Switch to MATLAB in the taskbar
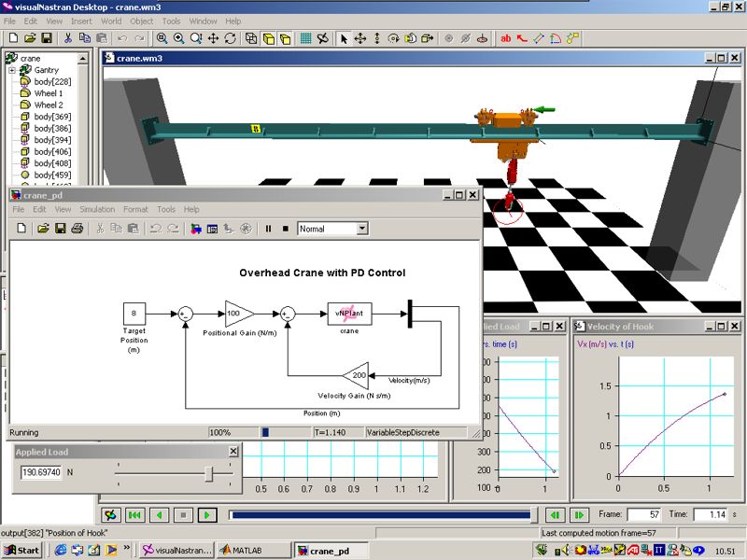747x560 pixels. (x=254, y=551)
